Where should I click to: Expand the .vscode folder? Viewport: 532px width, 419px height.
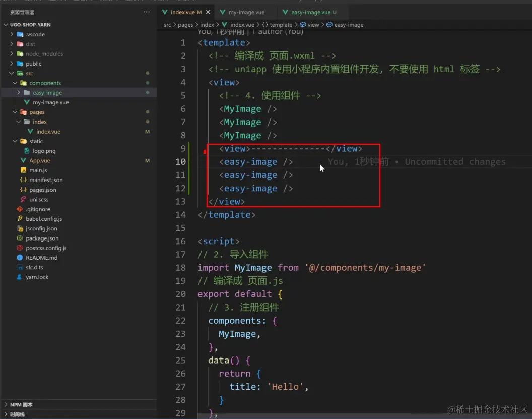click(12, 34)
